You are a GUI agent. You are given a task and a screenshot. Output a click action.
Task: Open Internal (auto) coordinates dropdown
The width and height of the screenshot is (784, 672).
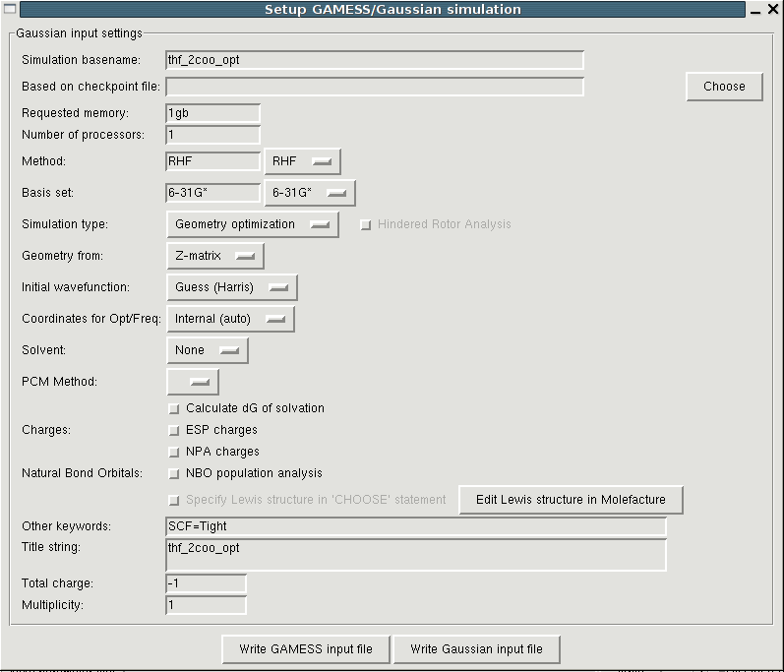click(x=230, y=319)
